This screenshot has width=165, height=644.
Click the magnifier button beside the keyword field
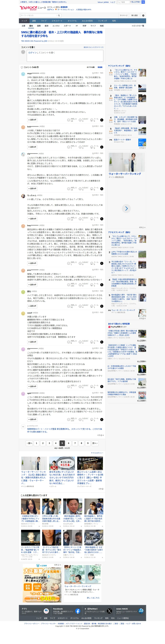pos(59,16)
